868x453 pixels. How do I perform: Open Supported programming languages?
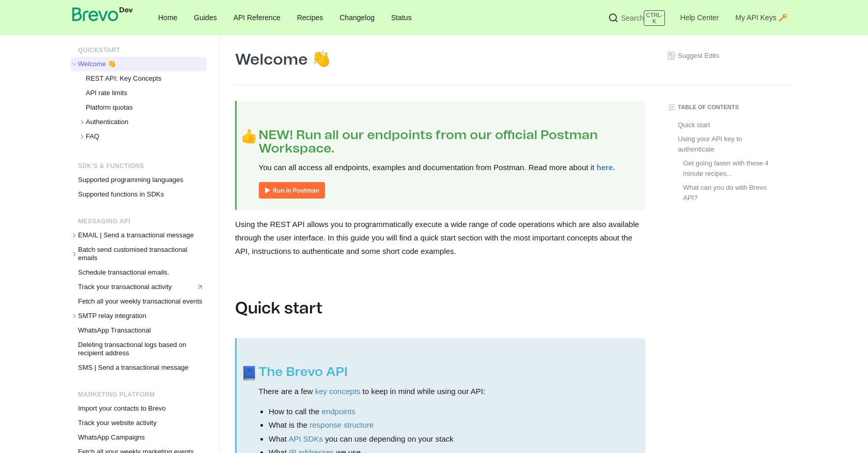tap(131, 180)
